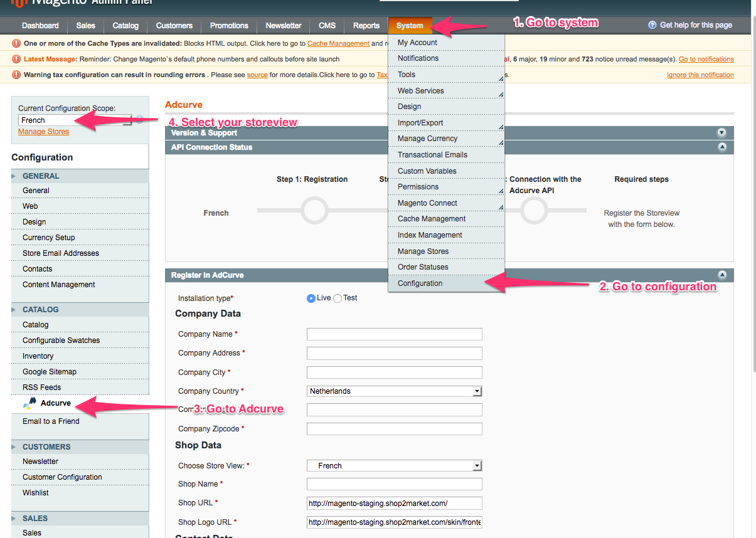Open the CMS menu
Screen dimensions: 756x538
click(x=327, y=26)
